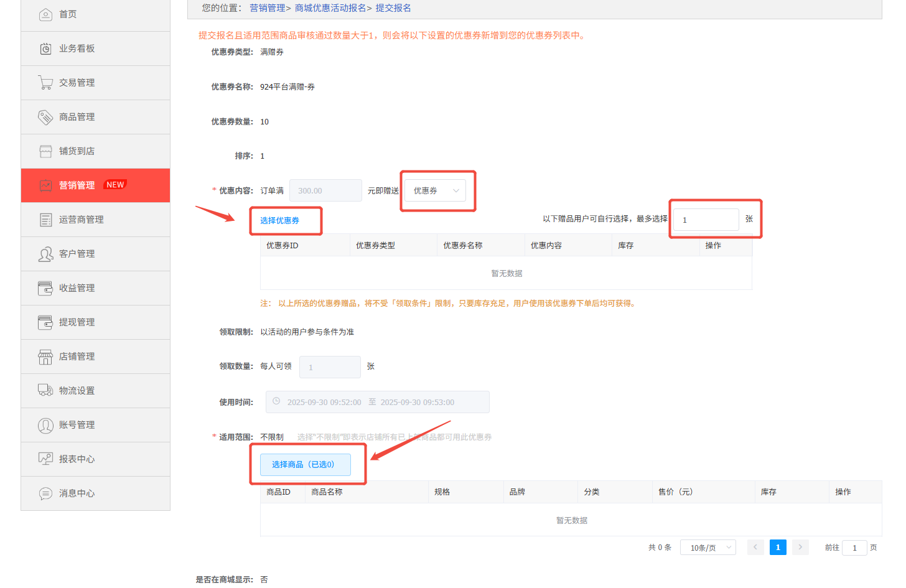Click the clock icon in 使用时间 field
The width and height of the screenshot is (906, 588).
click(x=276, y=401)
